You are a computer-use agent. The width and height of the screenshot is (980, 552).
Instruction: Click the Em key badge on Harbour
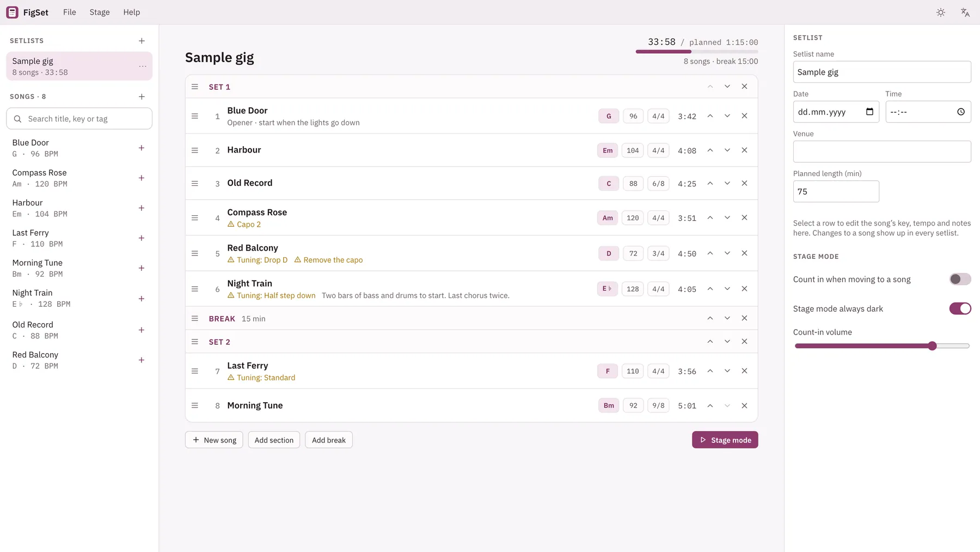tap(608, 150)
